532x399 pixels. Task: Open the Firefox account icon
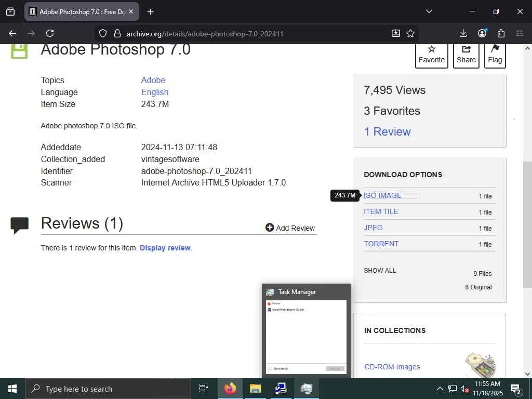click(x=482, y=33)
